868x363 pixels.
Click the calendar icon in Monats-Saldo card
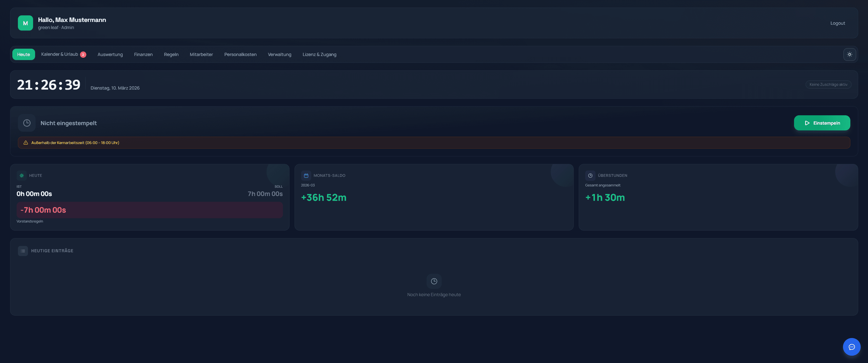(306, 175)
